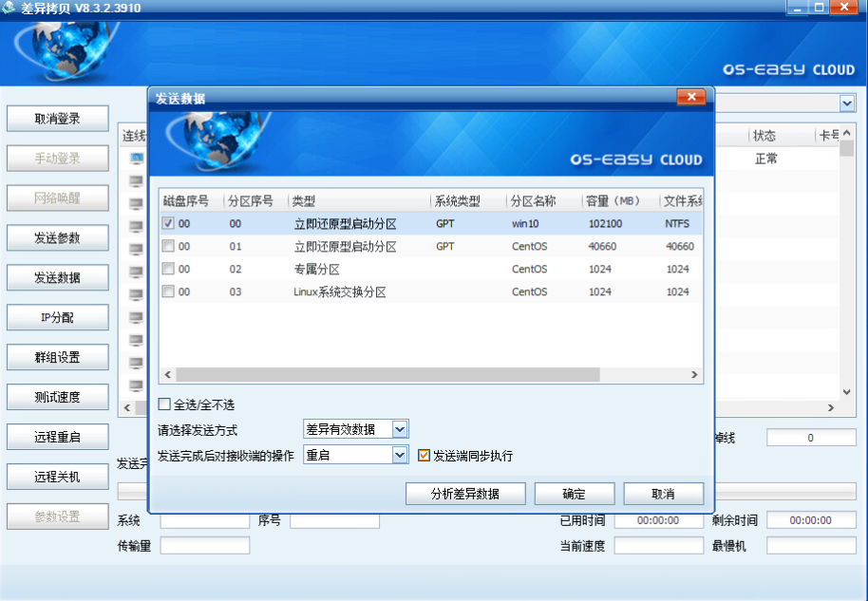Click the first computer icon in client list
This screenshot has width=868, height=601.
(x=137, y=159)
